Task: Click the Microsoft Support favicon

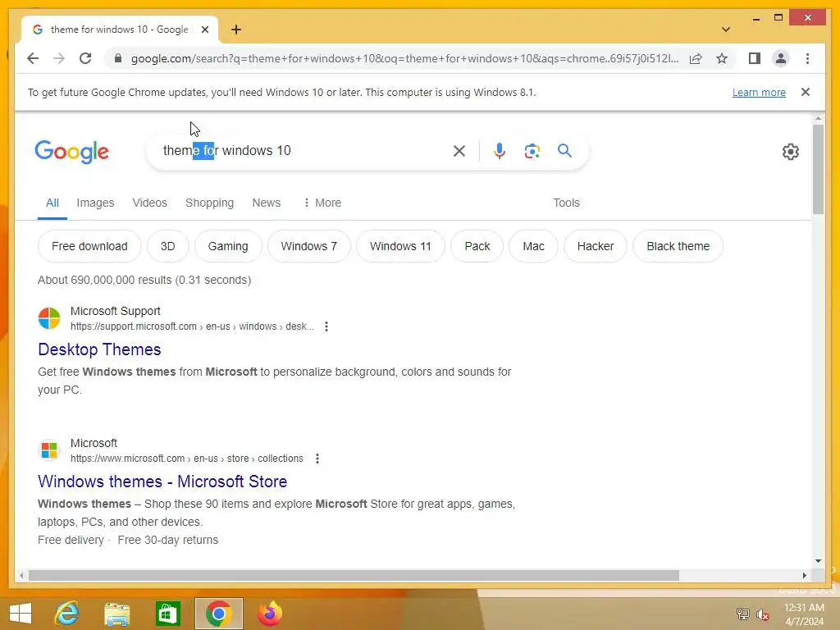Action: point(49,318)
